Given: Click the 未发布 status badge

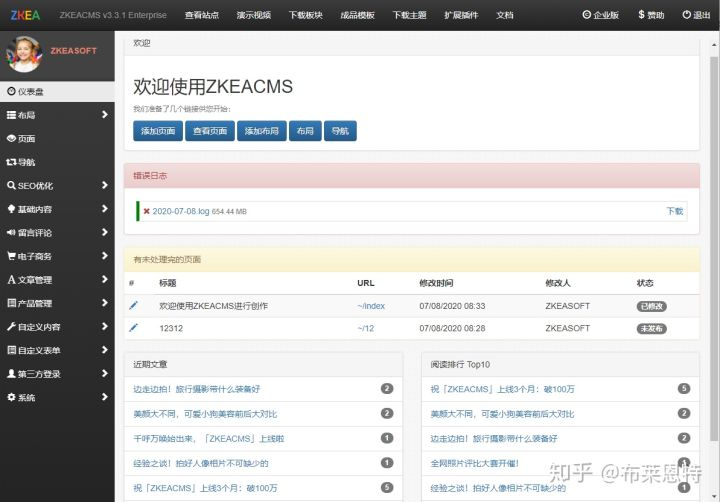Looking at the screenshot, I should 652,328.
